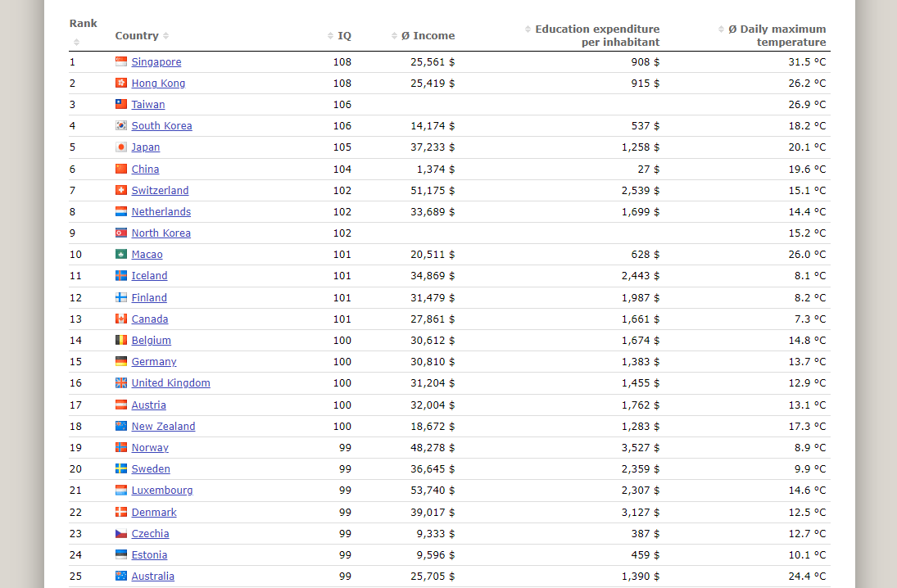Click the United Kingdom flag icon
The height and width of the screenshot is (588, 897).
pos(120,382)
